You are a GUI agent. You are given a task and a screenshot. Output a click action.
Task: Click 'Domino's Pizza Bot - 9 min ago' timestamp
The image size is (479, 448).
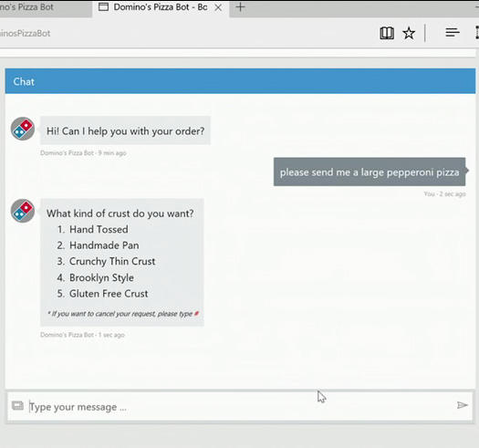pyautogui.click(x=83, y=152)
